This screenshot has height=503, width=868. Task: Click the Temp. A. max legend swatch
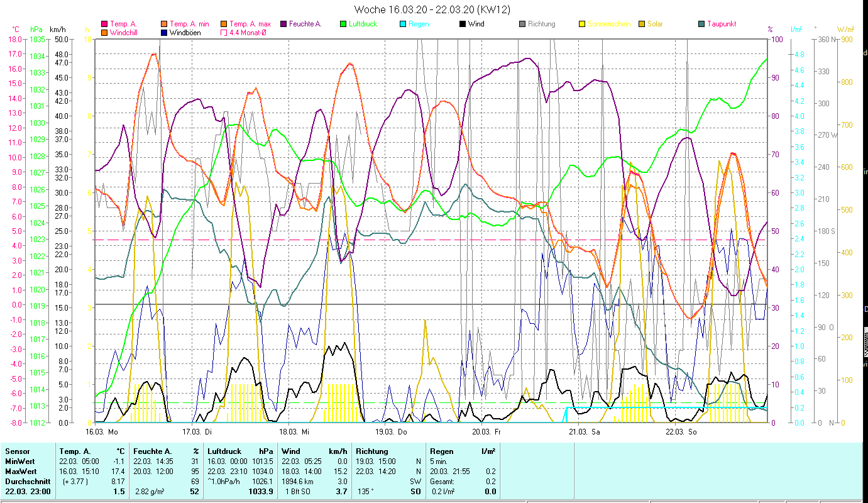[224, 25]
